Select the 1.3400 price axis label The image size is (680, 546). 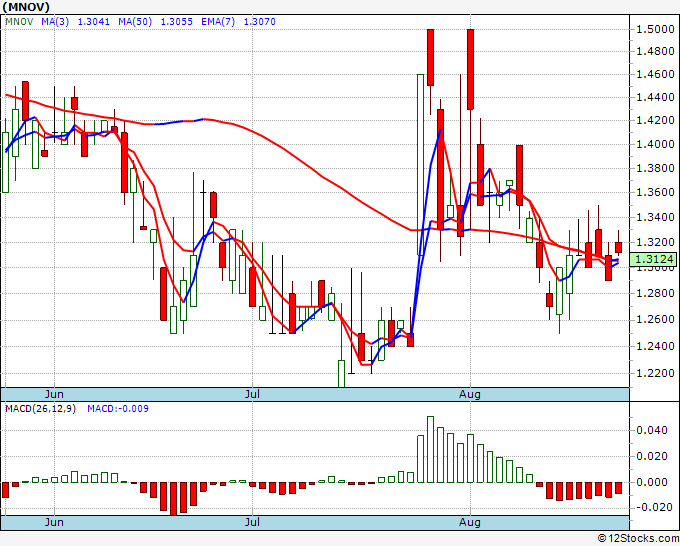655,217
